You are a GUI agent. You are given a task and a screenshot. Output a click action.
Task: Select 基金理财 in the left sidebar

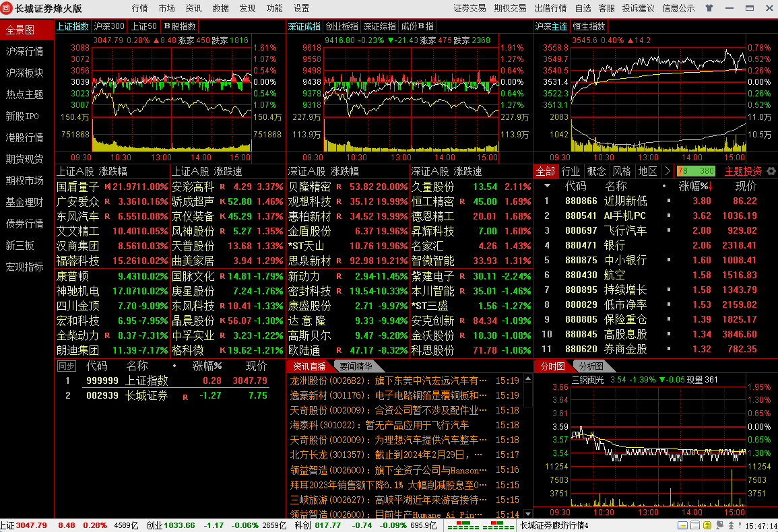click(25, 203)
